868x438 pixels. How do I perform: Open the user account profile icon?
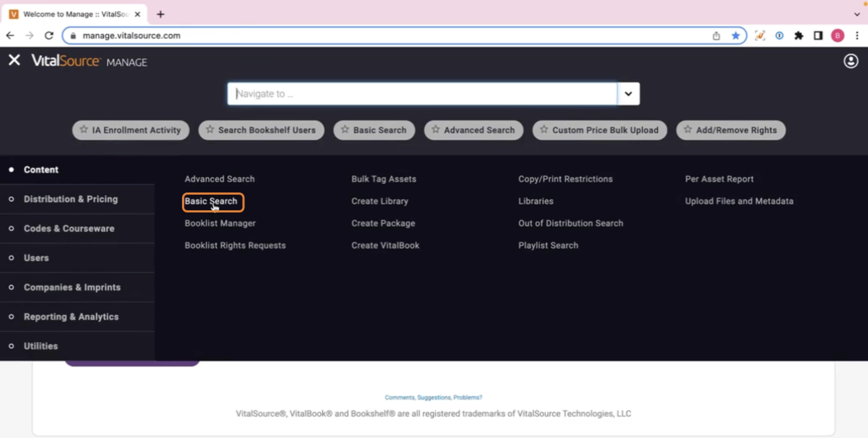tap(851, 61)
